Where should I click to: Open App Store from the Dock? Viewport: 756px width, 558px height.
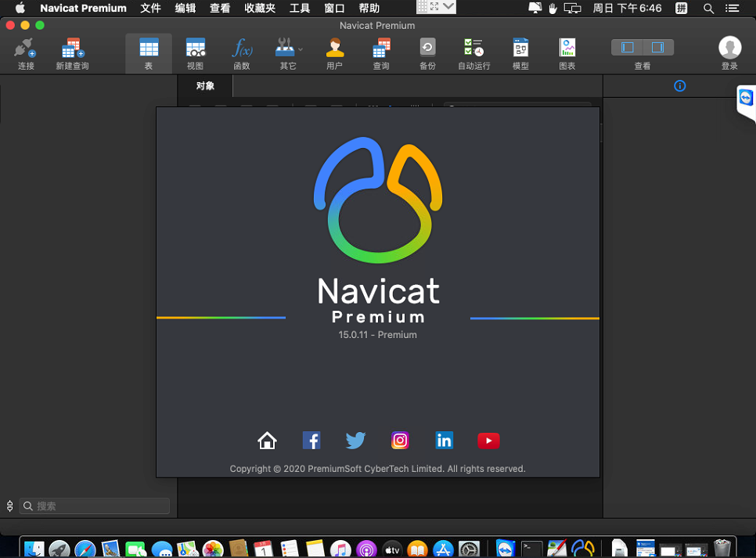click(443, 549)
